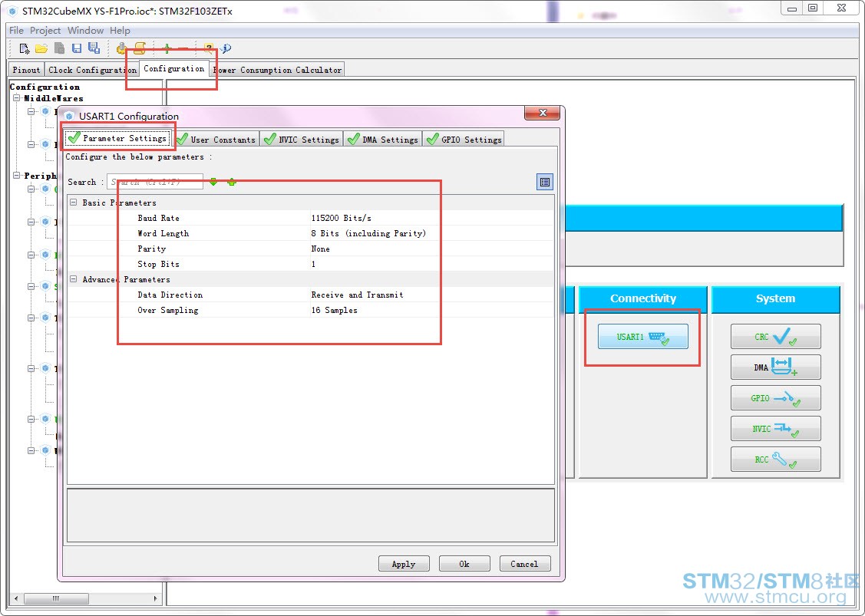This screenshot has width=865, height=616.
Task: Change the 8 Bits (including Parity) value
Action: pos(368,233)
